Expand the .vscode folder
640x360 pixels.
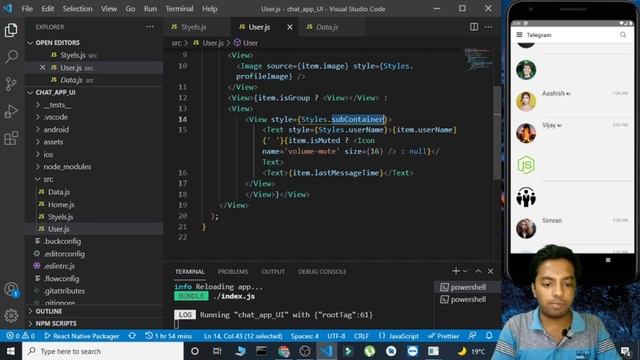56,117
